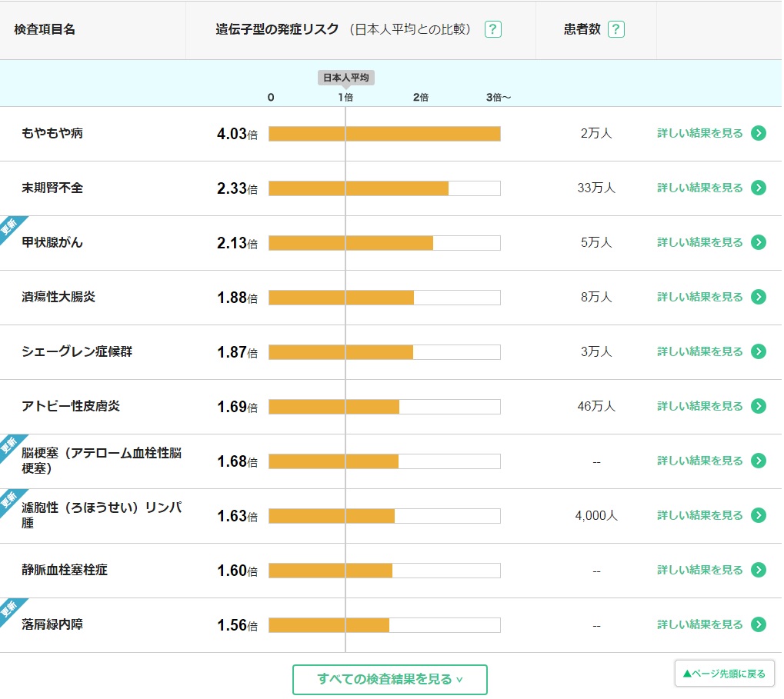Click the 3倍～ axis label
This screenshot has height=699, width=784.
coord(499,98)
